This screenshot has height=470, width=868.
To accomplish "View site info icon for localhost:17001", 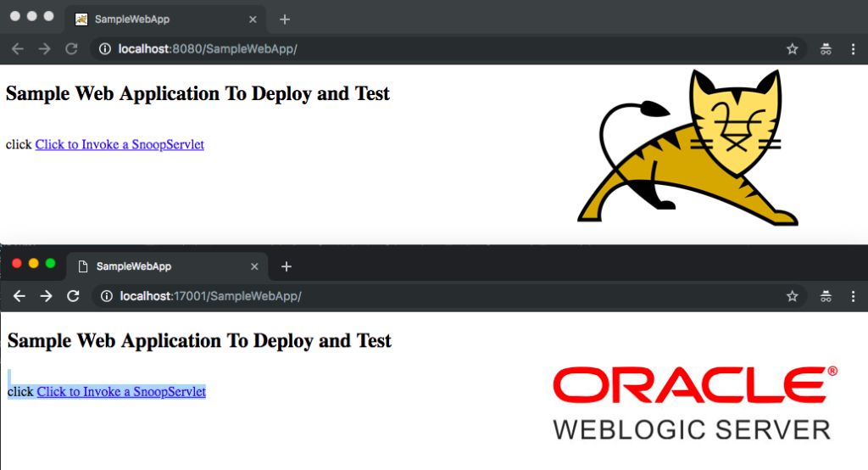I will tap(106, 296).
